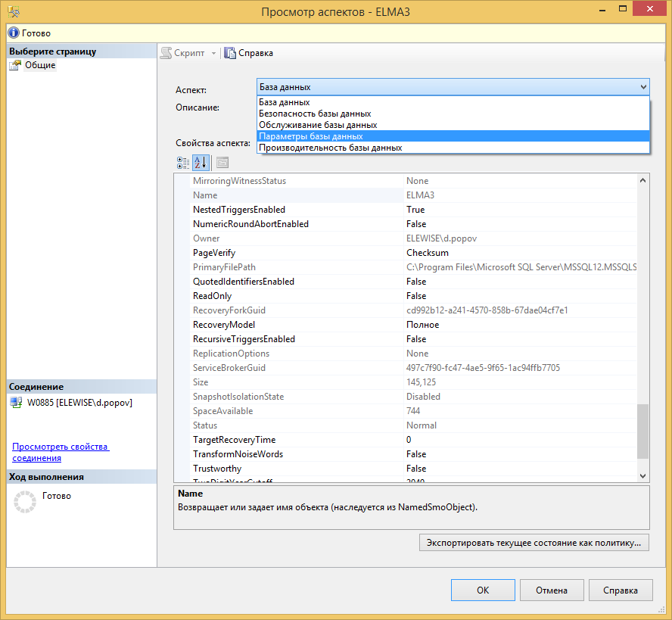Click the Categorized view icon in property grid
This screenshot has height=620, width=672.
click(183, 162)
